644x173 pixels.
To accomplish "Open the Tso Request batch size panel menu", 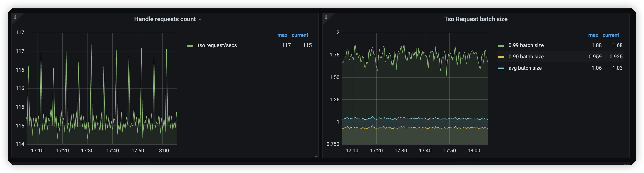I will pyautogui.click(x=475, y=19).
